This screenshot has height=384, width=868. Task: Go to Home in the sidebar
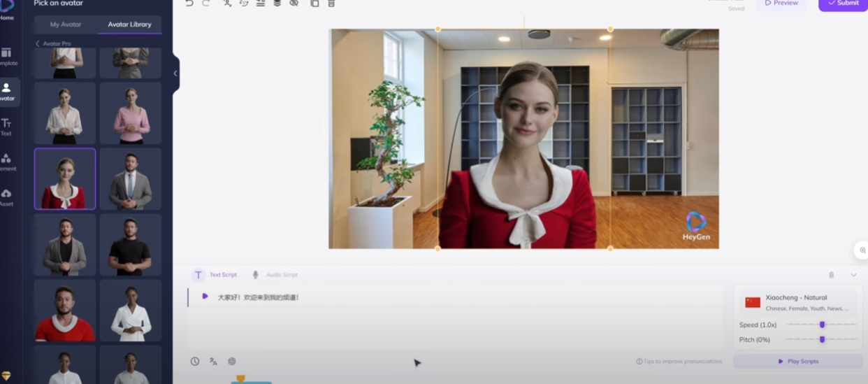click(x=7, y=10)
